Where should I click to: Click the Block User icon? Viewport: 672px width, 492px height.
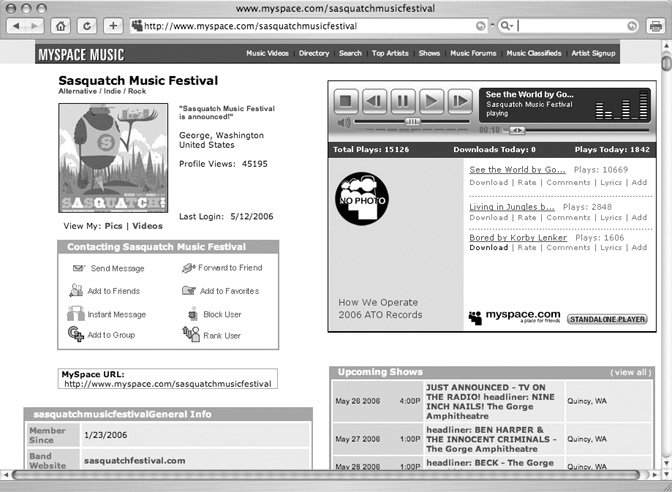[191, 314]
